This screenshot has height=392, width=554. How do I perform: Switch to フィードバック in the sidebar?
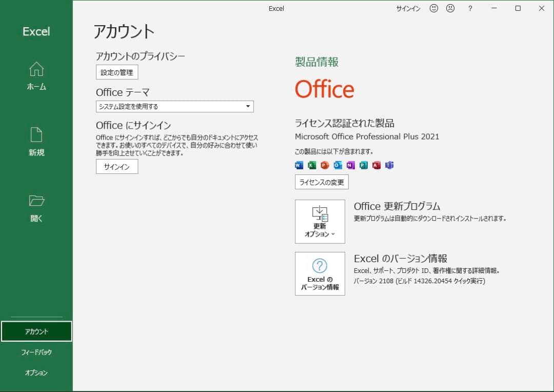click(36, 352)
